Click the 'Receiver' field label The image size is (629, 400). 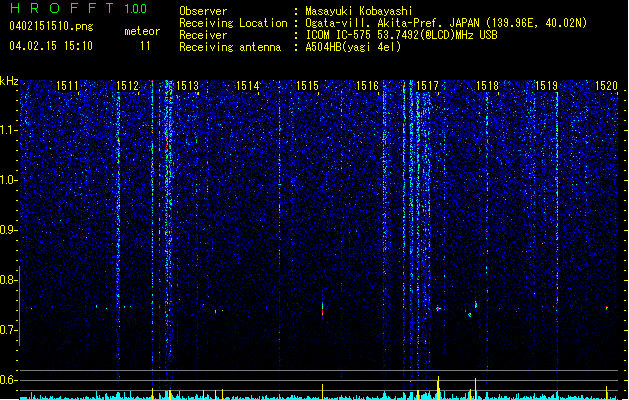click(203, 35)
